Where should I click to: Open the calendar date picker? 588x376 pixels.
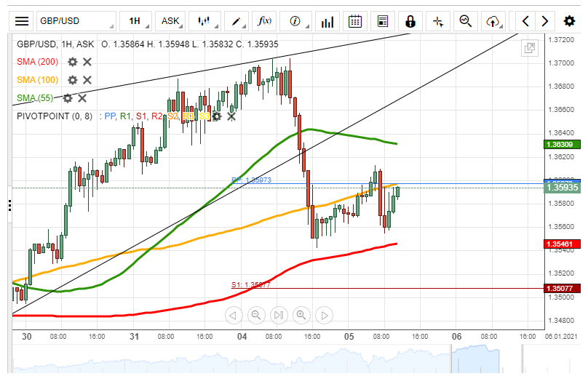(355, 21)
